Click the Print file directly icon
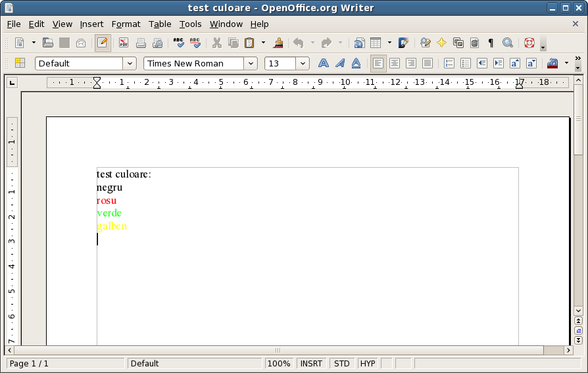The image size is (588, 373). coord(141,43)
